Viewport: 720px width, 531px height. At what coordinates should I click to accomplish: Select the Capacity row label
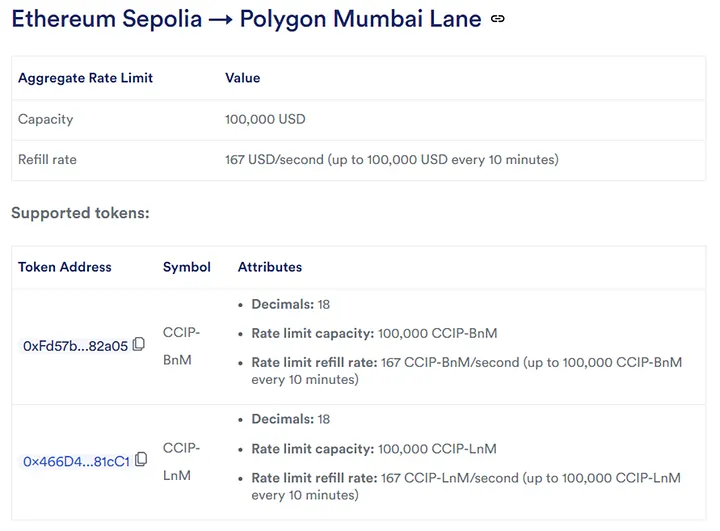[45, 119]
